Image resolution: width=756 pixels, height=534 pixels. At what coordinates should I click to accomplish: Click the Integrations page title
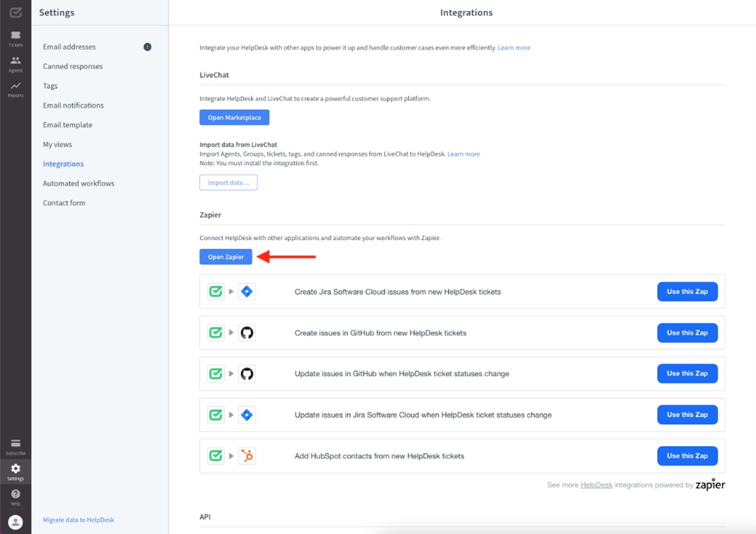(x=466, y=12)
